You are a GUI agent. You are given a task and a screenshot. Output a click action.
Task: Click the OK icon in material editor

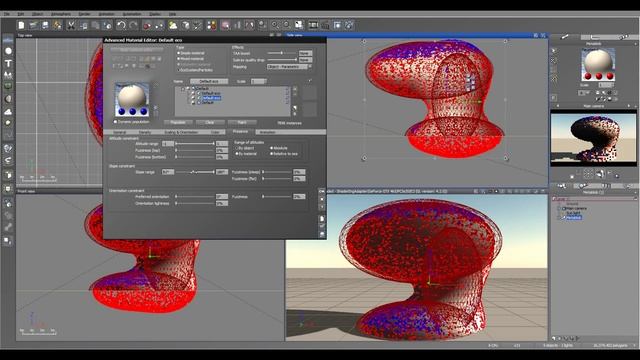pyautogui.click(x=322, y=191)
